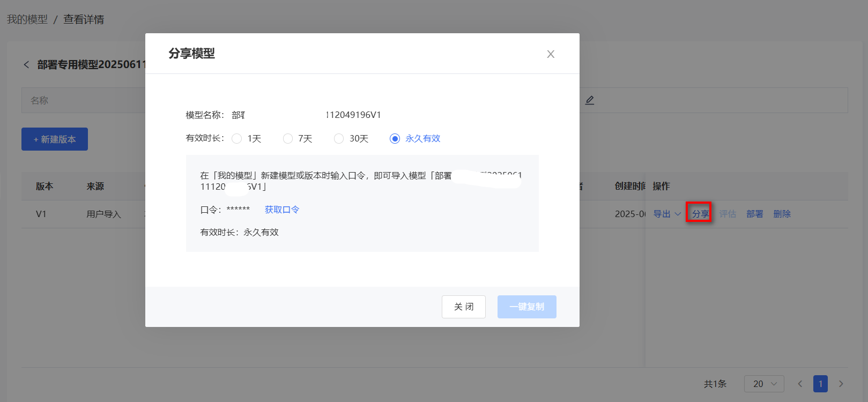Click the V1 version cell
Image resolution: width=868 pixels, height=402 pixels.
click(x=41, y=214)
